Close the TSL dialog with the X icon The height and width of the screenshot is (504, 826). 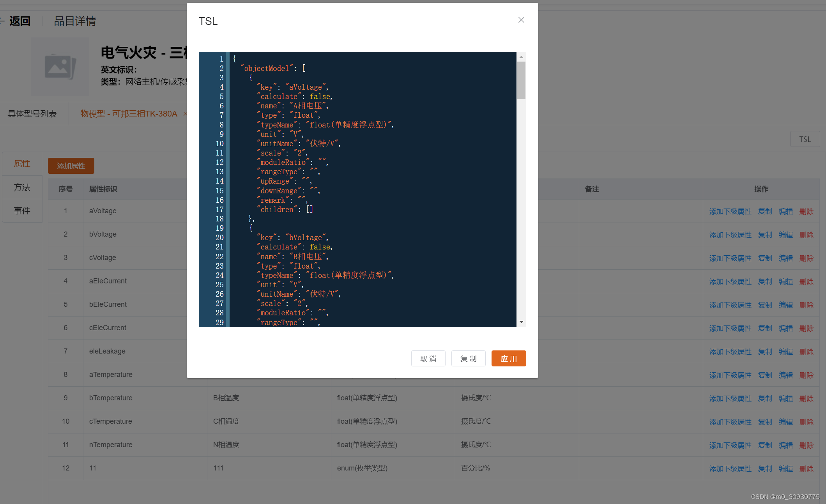[x=521, y=20]
